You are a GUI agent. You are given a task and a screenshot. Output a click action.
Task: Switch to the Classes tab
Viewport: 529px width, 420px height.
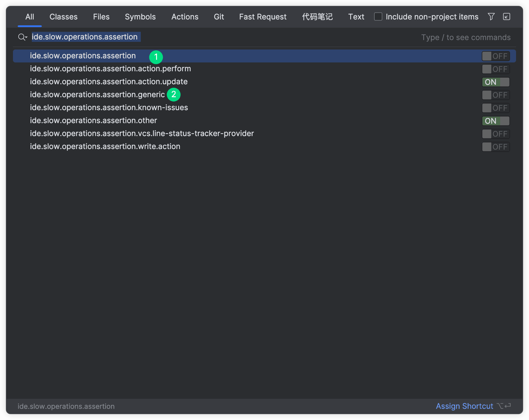tap(63, 17)
